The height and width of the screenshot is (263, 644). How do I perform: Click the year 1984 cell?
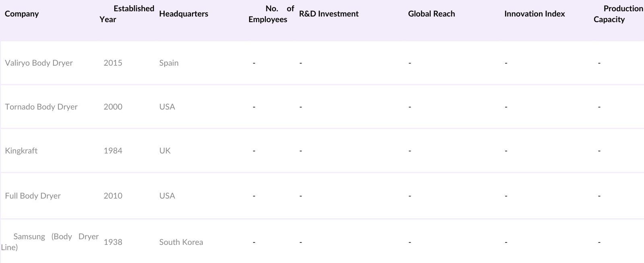pos(113,151)
